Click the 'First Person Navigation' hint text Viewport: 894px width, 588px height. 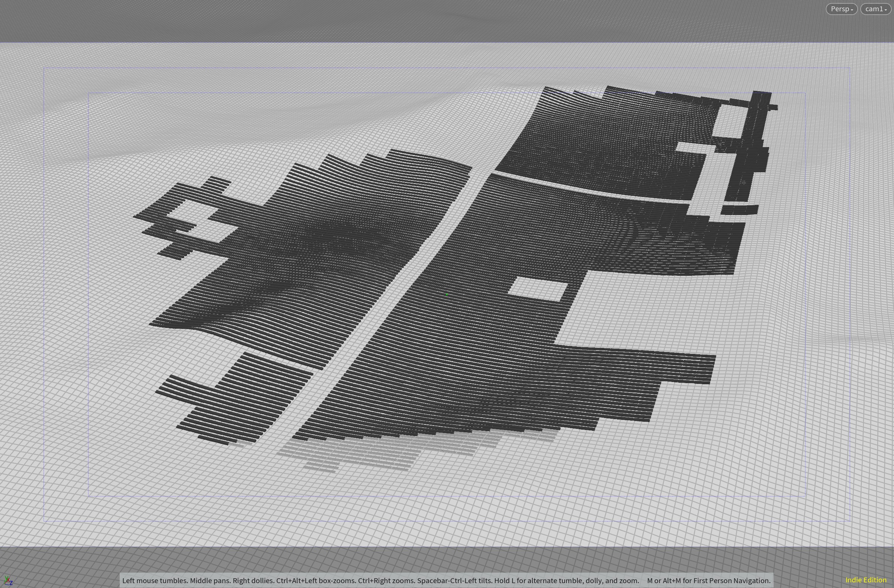(732, 580)
